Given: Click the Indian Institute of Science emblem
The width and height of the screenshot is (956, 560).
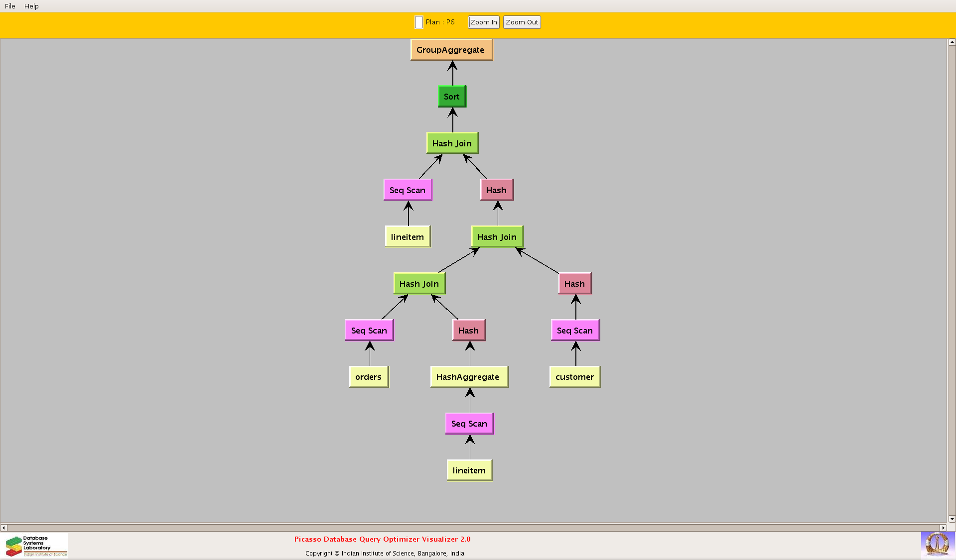Looking at the screenshot, I should point(937,544).
